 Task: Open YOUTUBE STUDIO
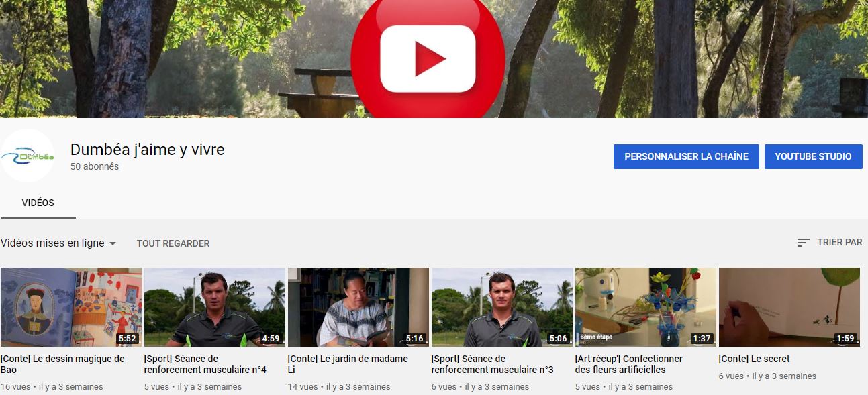(813, 156)
